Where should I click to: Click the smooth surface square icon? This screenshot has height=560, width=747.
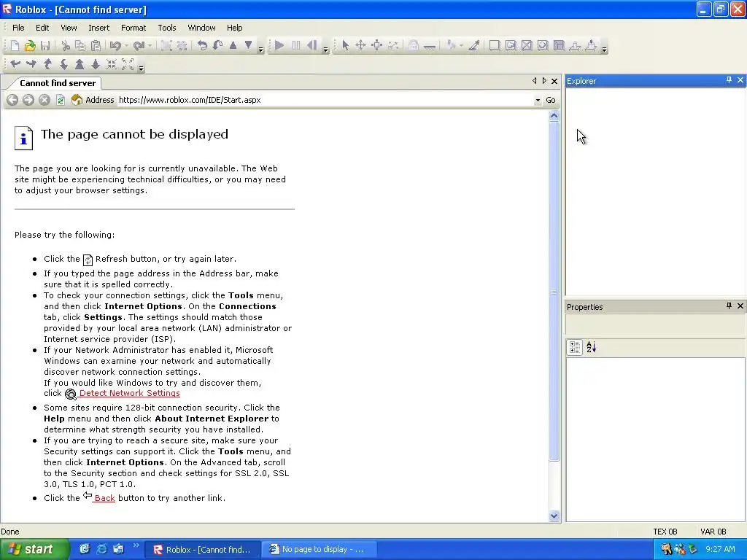[495, 46]
